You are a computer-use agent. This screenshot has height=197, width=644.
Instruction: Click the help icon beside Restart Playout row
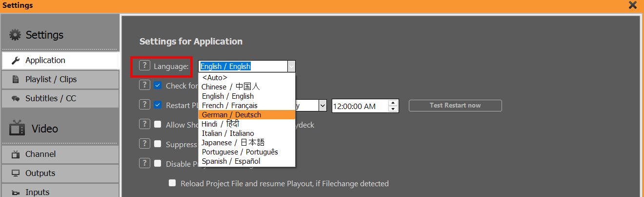coord(144,105)
